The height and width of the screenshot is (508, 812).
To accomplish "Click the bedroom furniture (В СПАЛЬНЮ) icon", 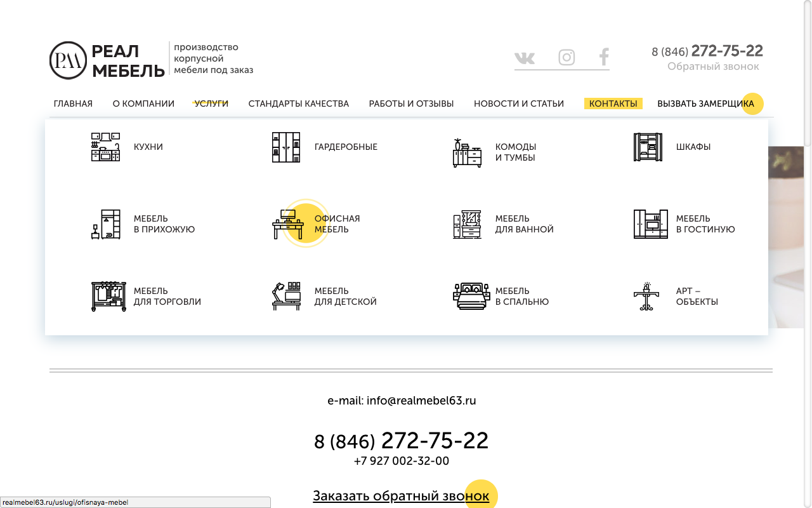I will [472, 297].
